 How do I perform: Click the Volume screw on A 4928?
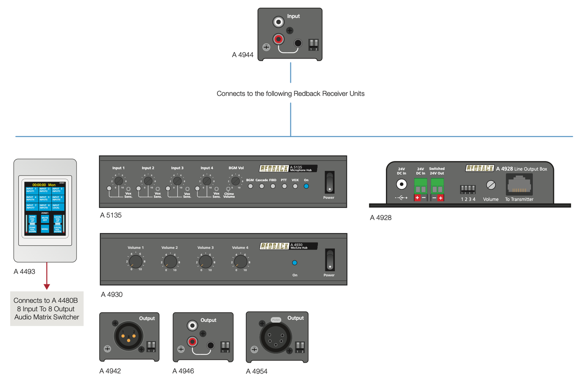(x=491, y=185)
